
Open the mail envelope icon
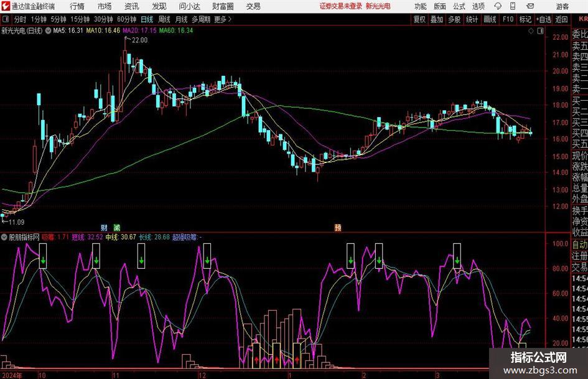530,6
